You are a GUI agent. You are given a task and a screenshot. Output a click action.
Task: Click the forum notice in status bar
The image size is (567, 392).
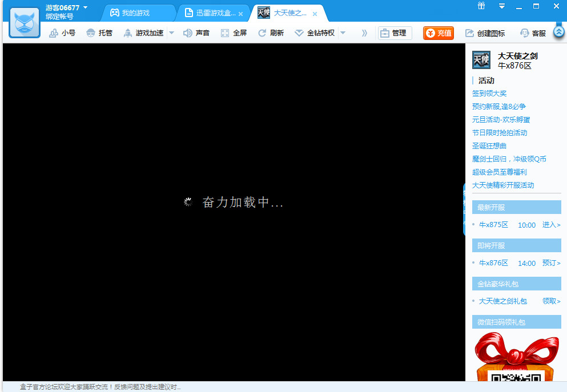(100, 387)
